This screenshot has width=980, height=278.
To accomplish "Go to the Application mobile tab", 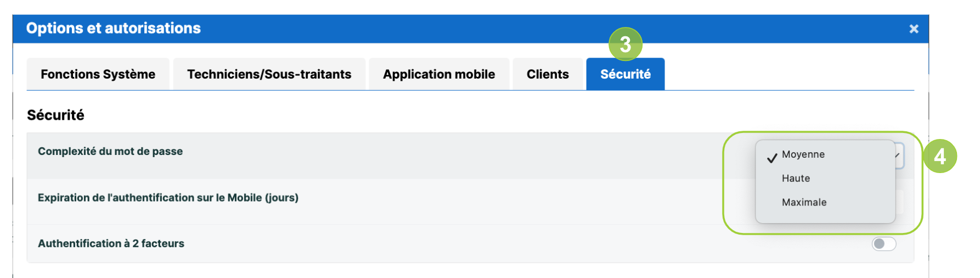I will pyautogui.click(x=439, y=74).
